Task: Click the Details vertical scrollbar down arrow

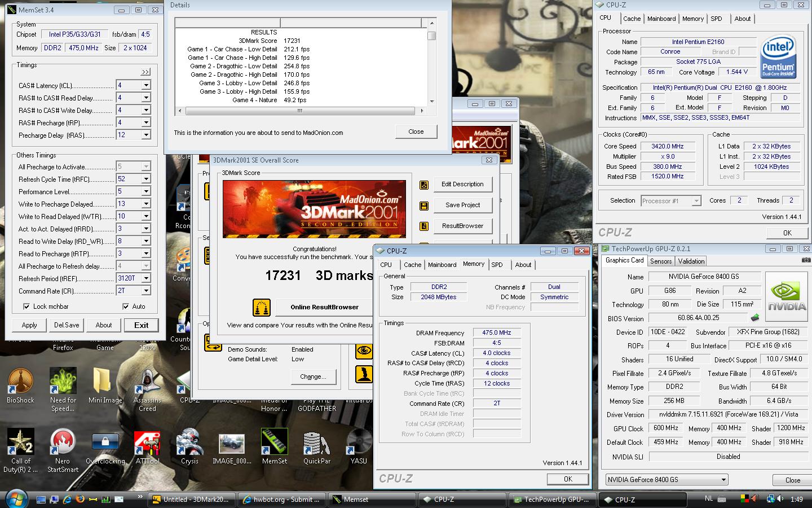Action: [432, 102]
